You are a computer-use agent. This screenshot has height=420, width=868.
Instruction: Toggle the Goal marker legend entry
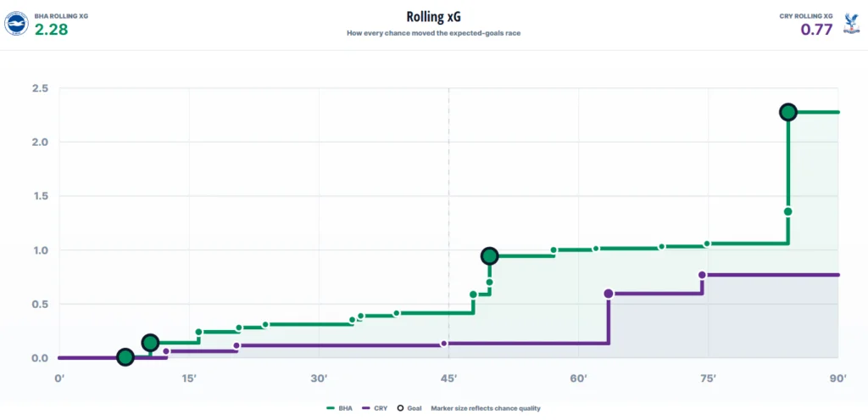[409, 408]
